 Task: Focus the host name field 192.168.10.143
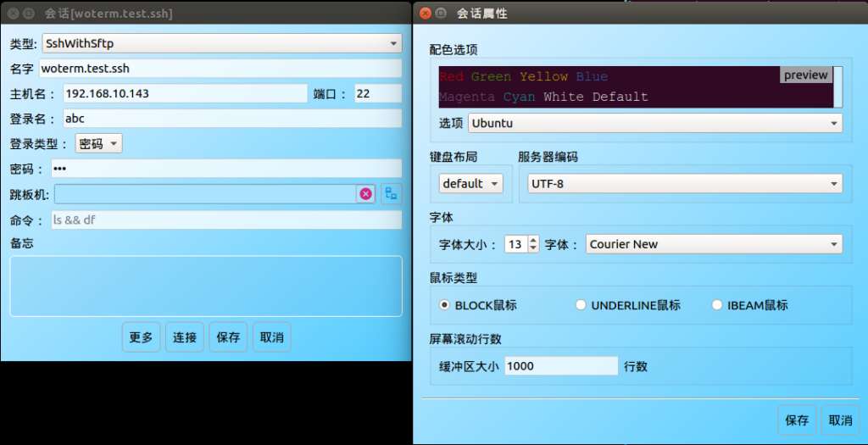pyautogui.click(x=185, y=93)
